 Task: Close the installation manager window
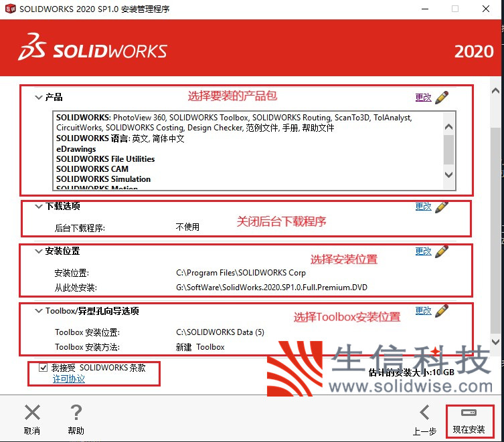point(486,9)
